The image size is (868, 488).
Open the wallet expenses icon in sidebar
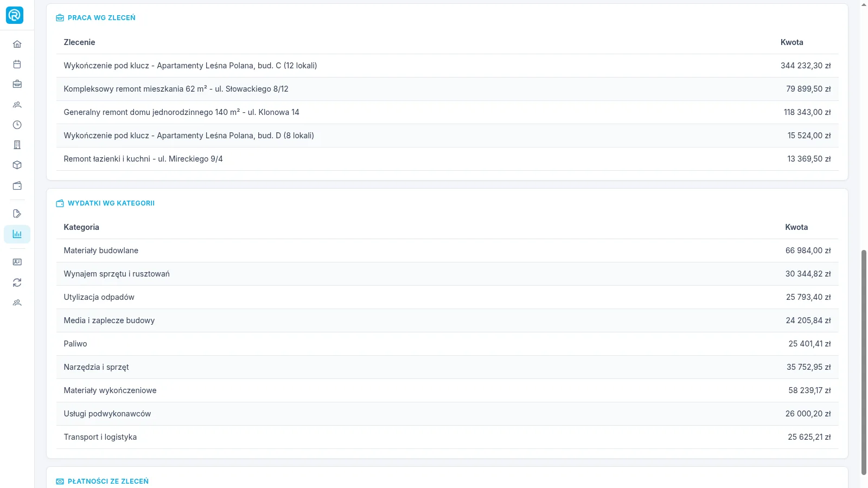[17, 185]
